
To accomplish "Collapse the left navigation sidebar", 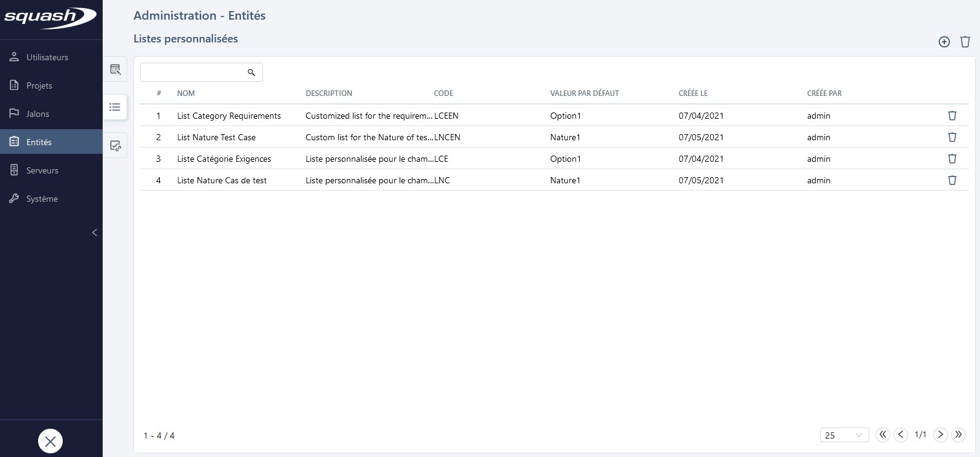I will point(94,232).
